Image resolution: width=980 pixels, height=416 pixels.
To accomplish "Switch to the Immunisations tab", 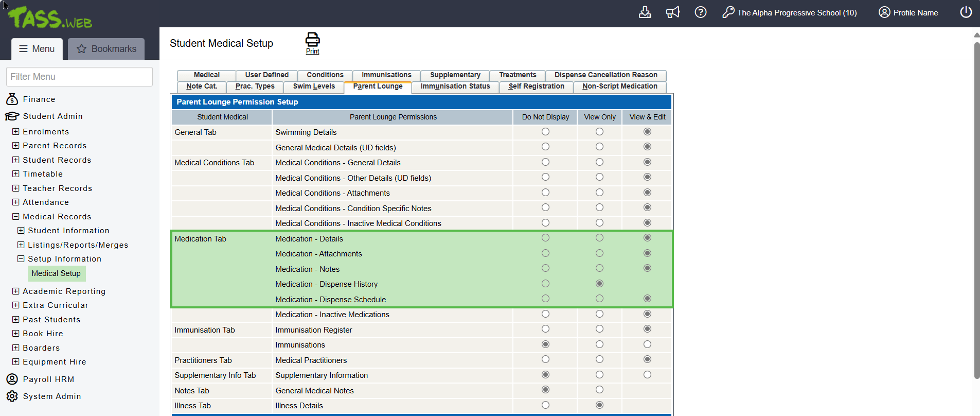I will click(386, 75).
